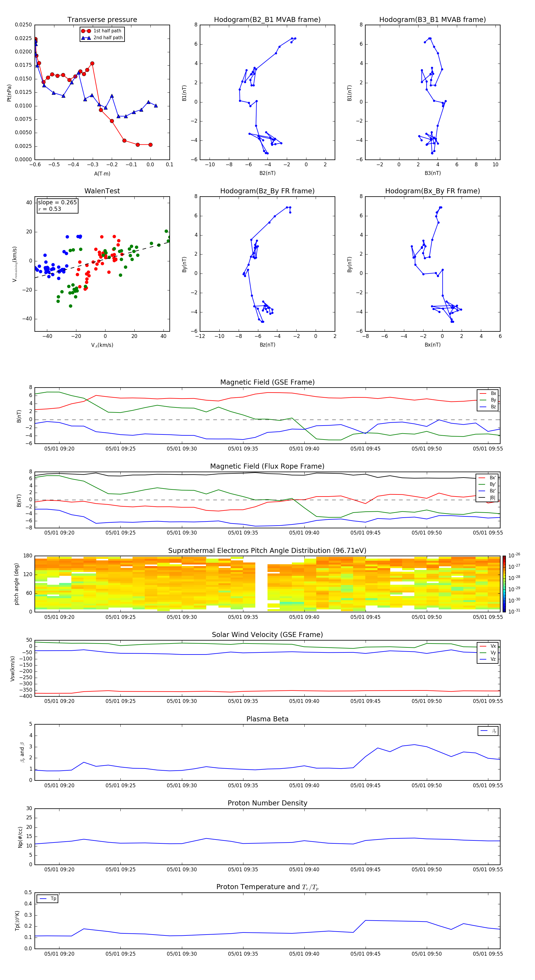The width and height of the screenshot is (535, 980).
Task: Click the 'Proton Temperature and Te/Tp' title
Action: click(267, 887)
